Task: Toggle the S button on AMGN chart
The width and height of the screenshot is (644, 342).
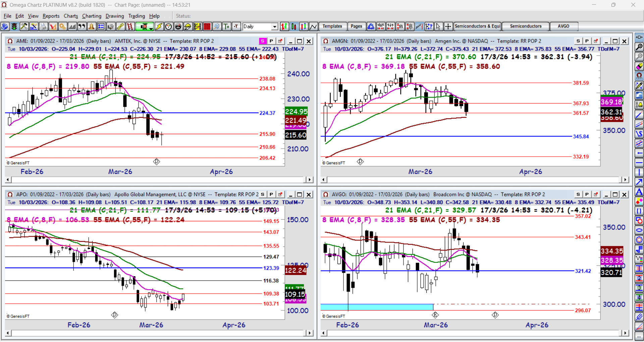Action: point(578,41)
